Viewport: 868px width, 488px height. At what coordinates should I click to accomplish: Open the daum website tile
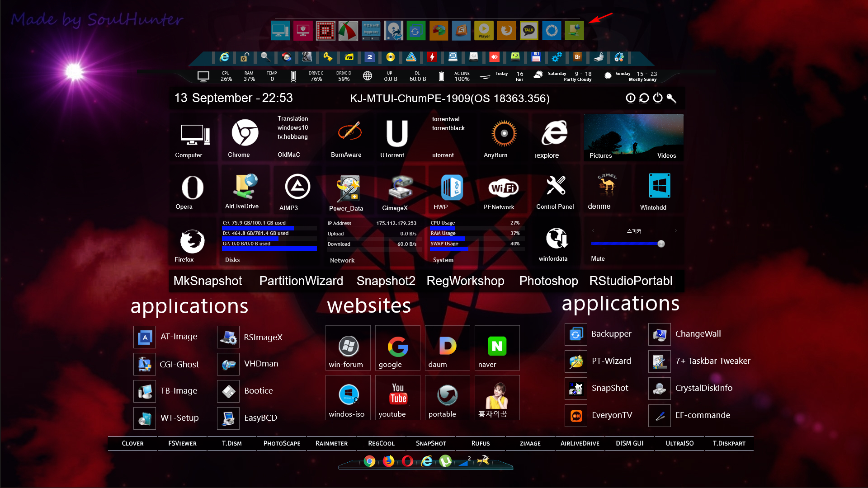click(448, 348)
